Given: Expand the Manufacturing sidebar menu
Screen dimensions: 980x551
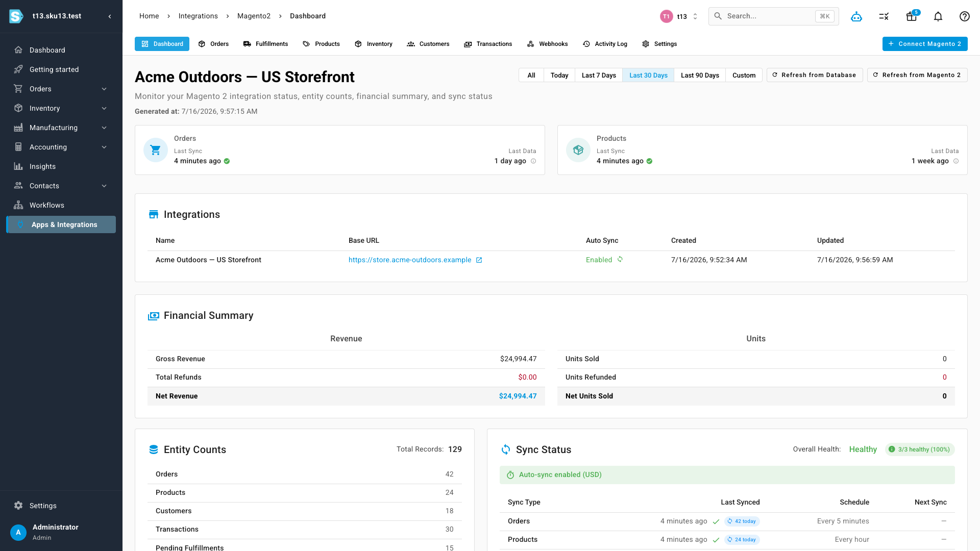Looking at the screenshot, I should [104, 128].
